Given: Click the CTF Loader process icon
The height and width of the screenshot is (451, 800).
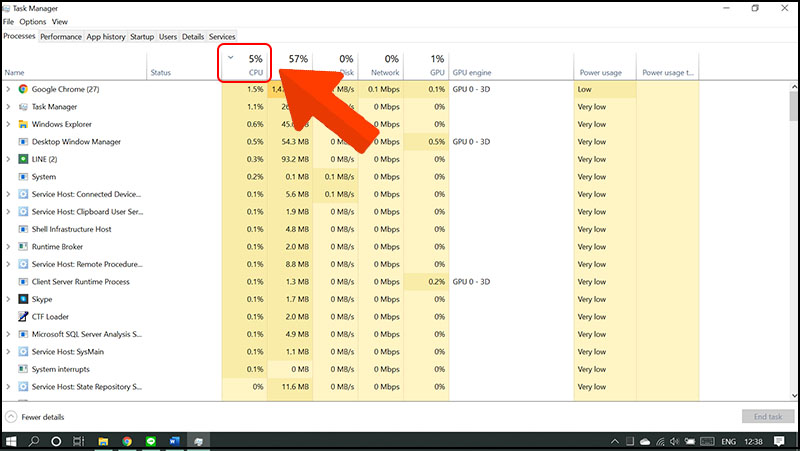Looking at the screenshot, I should tap(23, 317).
